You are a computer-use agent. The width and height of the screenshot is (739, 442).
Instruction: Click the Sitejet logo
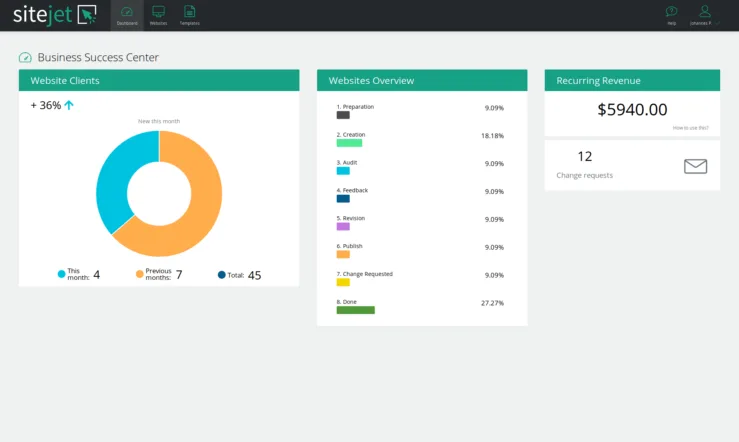(55, 15)
